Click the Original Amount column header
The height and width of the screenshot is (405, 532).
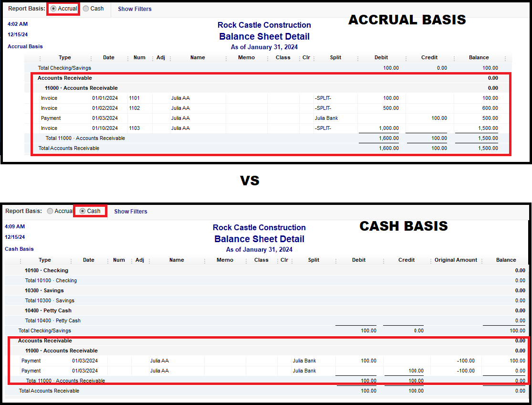(x=456, y=260)
